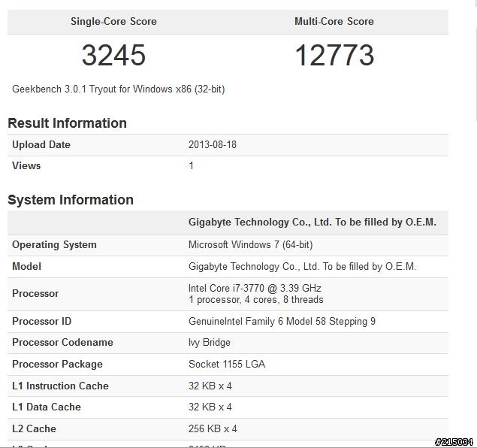Click the Single-Core Score heading

[x=113, y=21]
